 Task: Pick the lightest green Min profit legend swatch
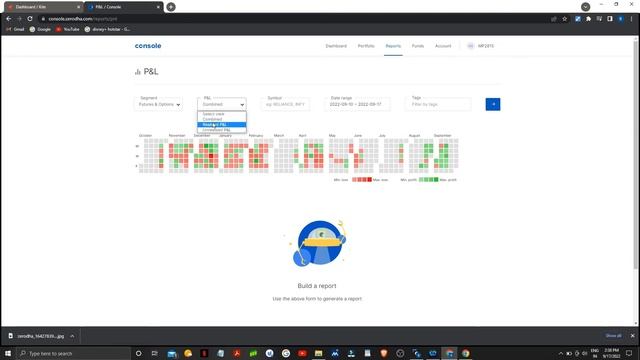(421, 180)
